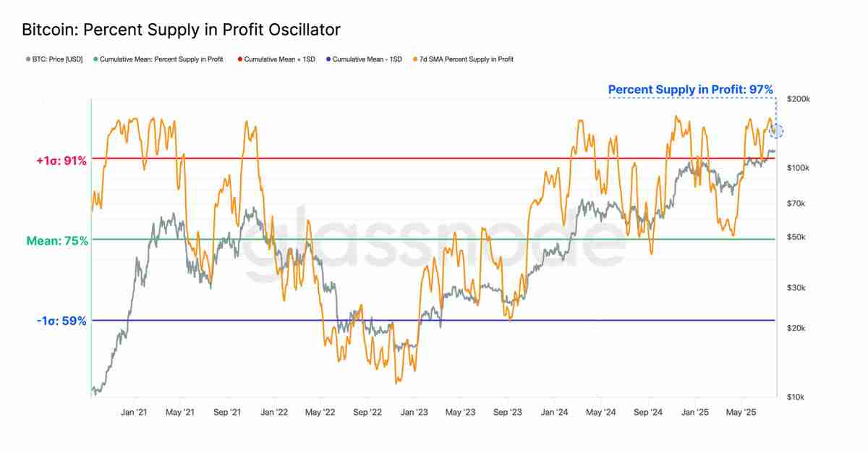Screen dimensions: 868x451
Task: Click the Cumulative Mean - 1SD legend dot
Action: click(x=329, y=59)
